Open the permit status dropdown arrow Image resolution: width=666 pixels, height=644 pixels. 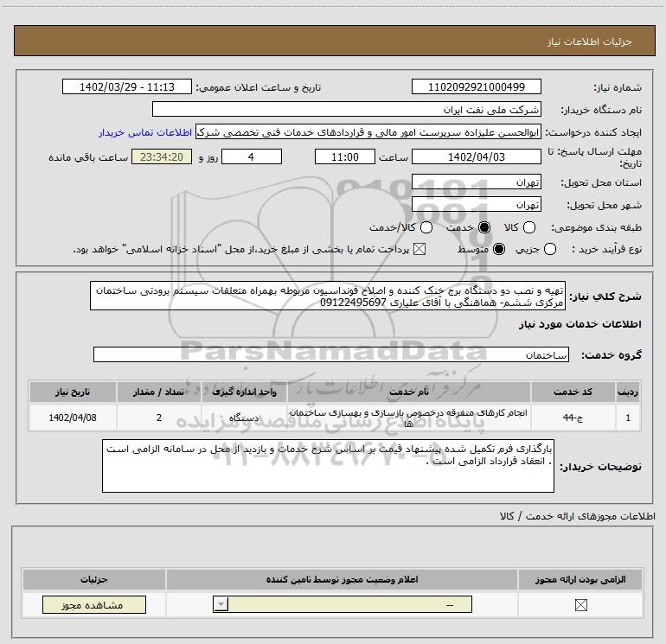click(x=221, y=604)
